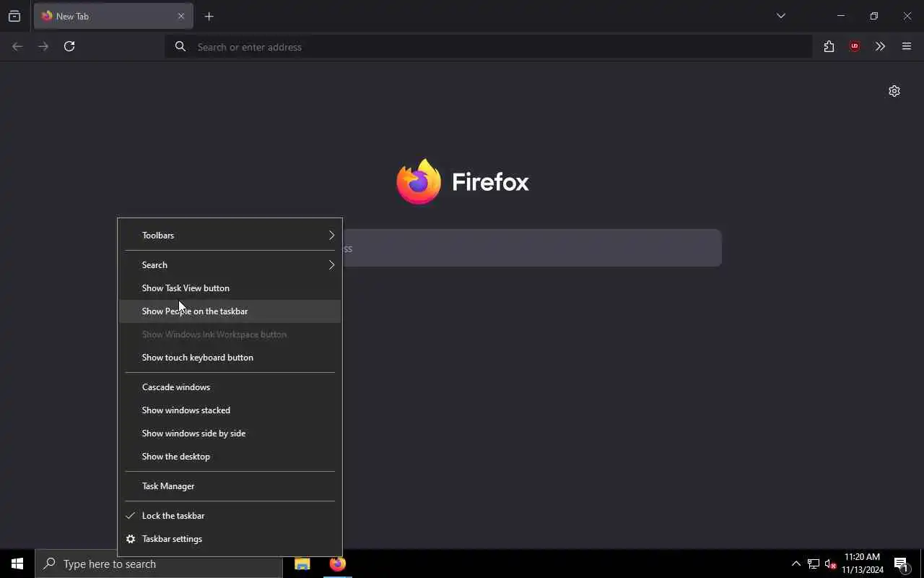
Task: Open the taskbar clock and date
Action: [x=863, y=564]
